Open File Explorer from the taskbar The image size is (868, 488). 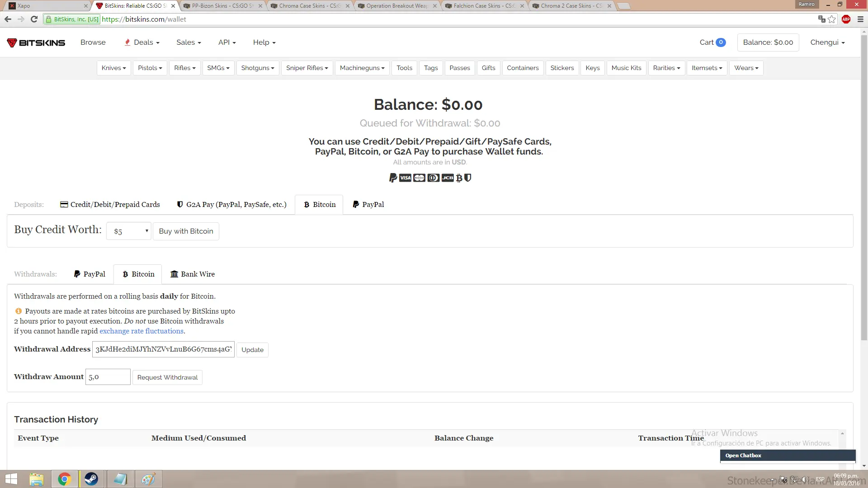[x=37, y=479]
